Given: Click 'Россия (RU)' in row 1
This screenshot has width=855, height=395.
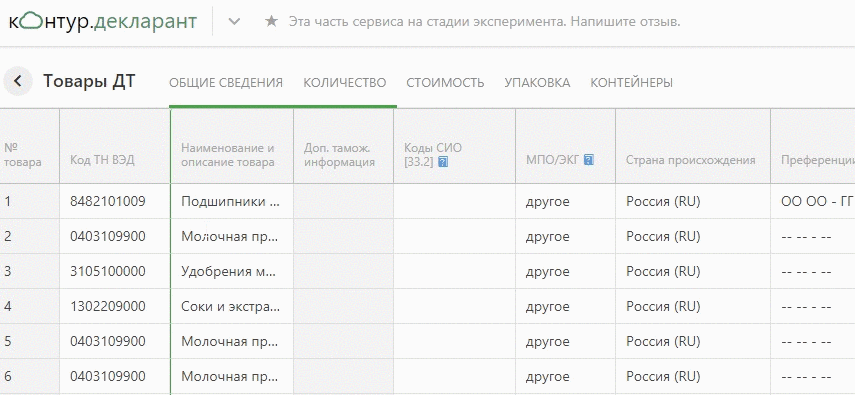Looking at the screenshot, I should click(693, 201).
